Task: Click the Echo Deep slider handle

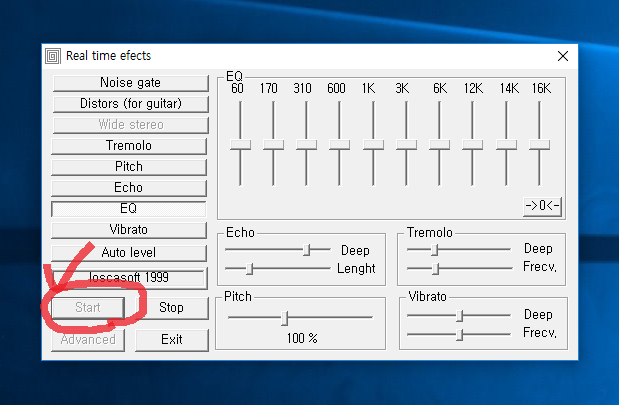Action: pos(307,250)
